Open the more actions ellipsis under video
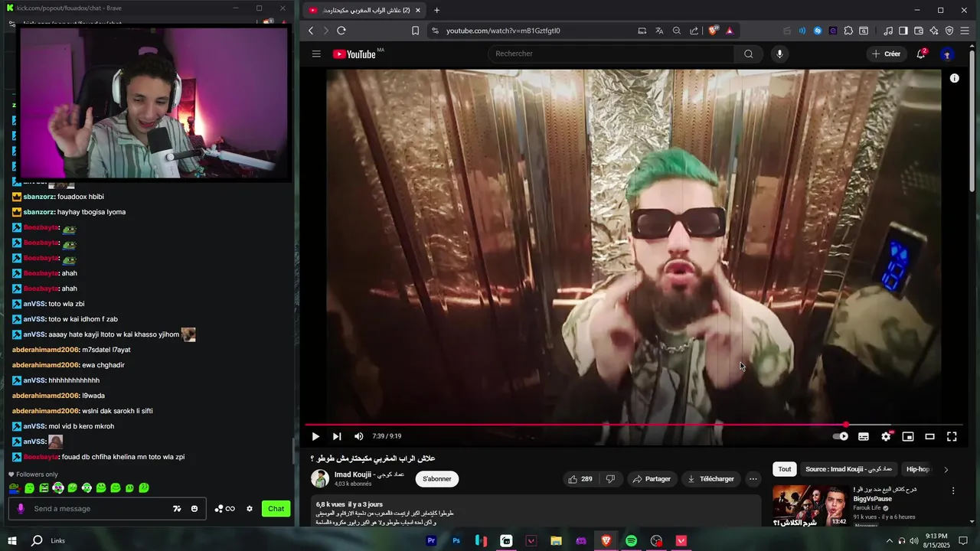The image size is (980, 551). click(753, 479)
